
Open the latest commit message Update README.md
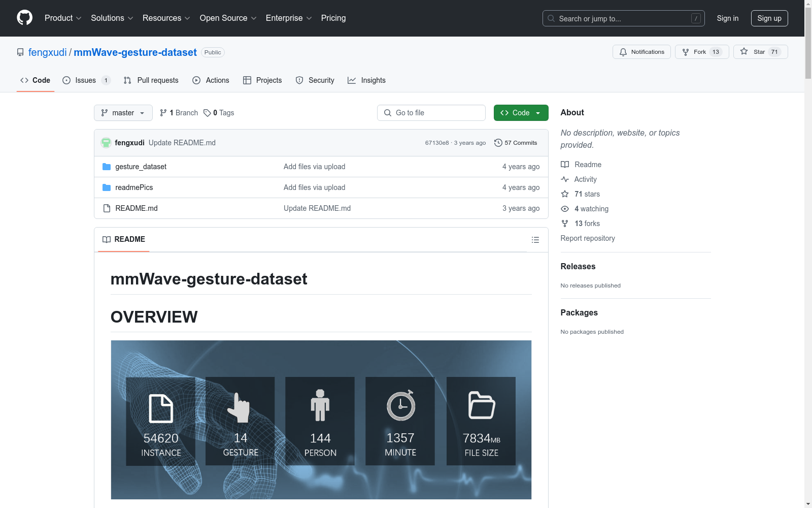click(182, 143)
